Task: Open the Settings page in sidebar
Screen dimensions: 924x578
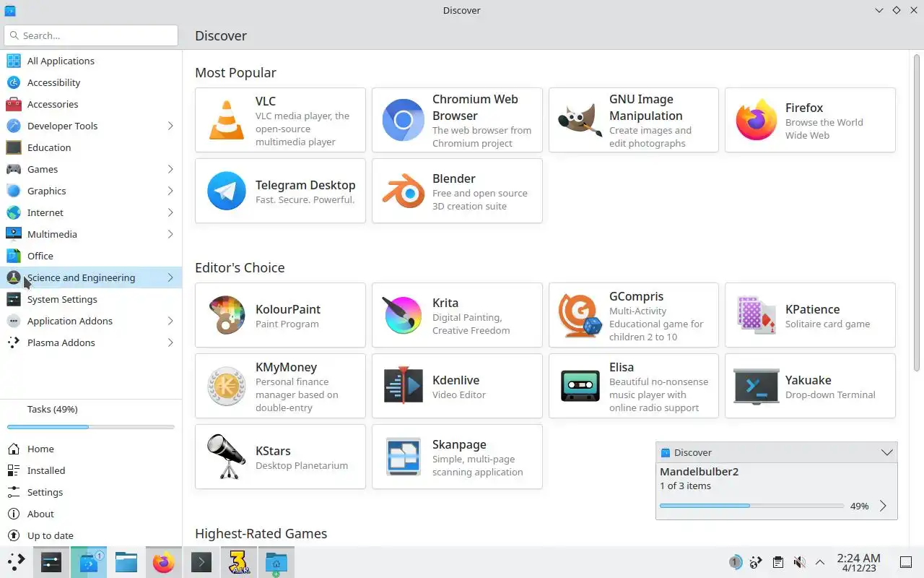Action: (91, 492)
